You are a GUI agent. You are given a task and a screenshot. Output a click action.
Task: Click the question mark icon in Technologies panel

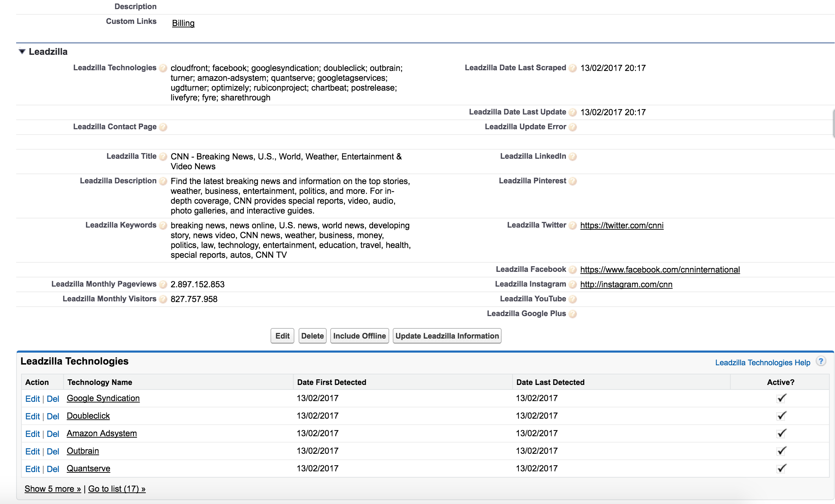point(821,361)
